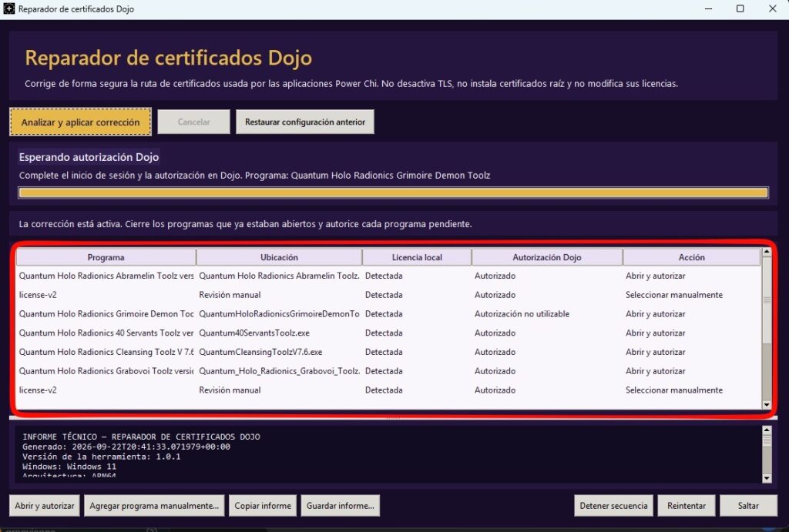Sort table by Ubicación column header
This screenshot has width=789, height=532.
279,257
